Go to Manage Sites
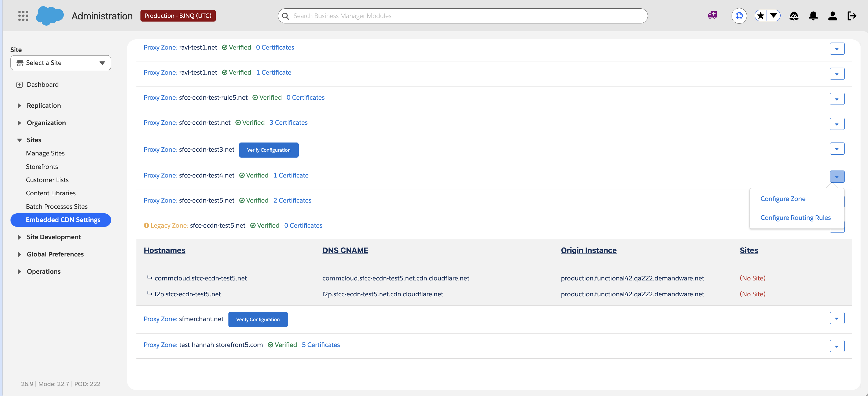The width and height of the screenshot is (868, 396). click(x=45, y=153)
